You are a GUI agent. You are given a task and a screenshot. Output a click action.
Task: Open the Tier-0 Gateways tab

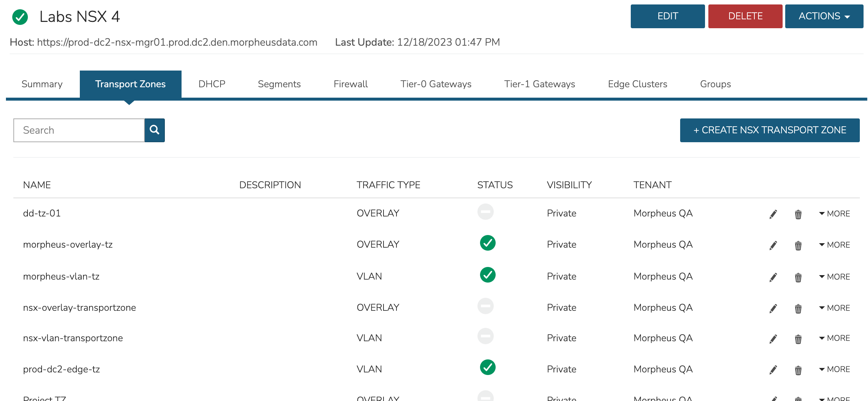[436, 84]
